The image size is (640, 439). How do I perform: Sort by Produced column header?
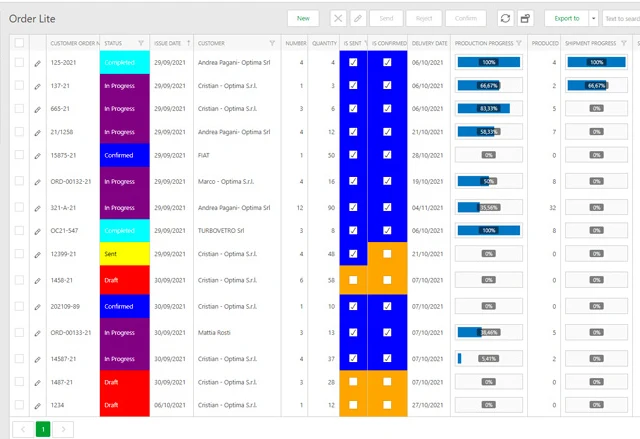tap(545, 43)
